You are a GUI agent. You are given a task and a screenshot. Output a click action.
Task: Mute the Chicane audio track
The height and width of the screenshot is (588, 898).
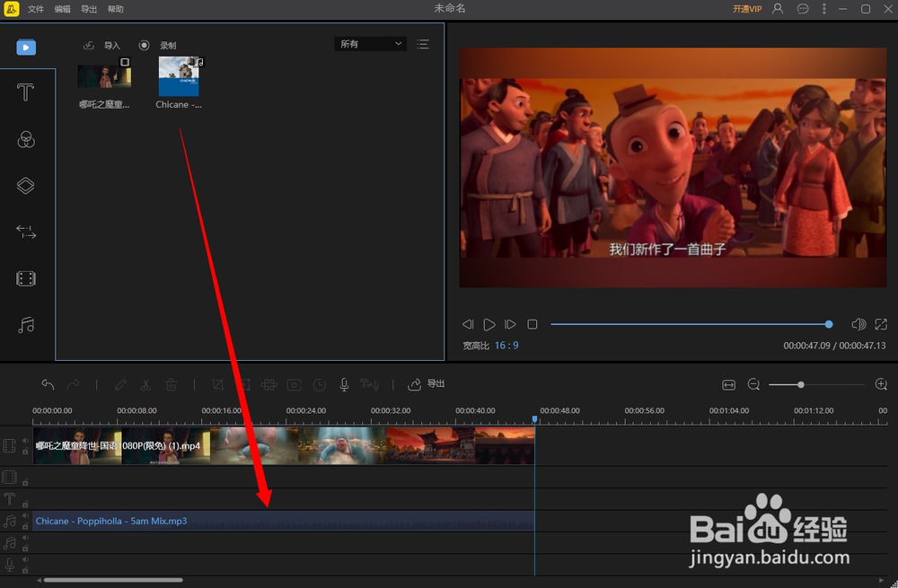click(x=25, y=516)
